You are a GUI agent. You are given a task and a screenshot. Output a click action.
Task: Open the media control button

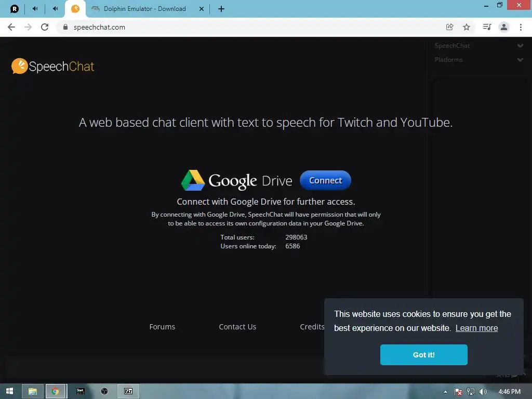pos(487,27)
